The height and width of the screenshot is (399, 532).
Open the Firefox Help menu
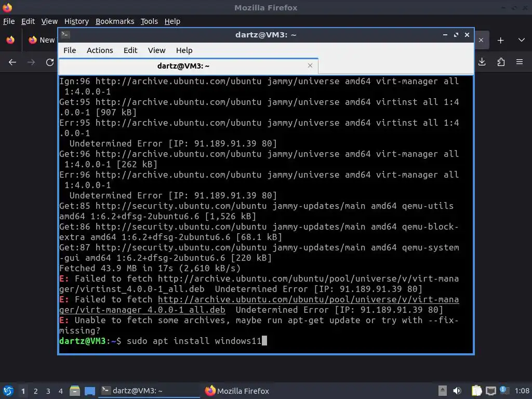(172, 21)
